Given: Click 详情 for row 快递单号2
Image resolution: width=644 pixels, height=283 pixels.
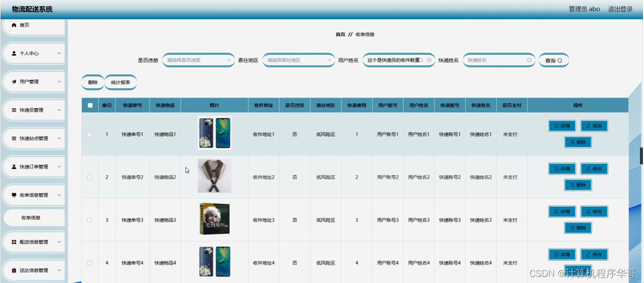Looking at the screenshot, I should [562, 169].
